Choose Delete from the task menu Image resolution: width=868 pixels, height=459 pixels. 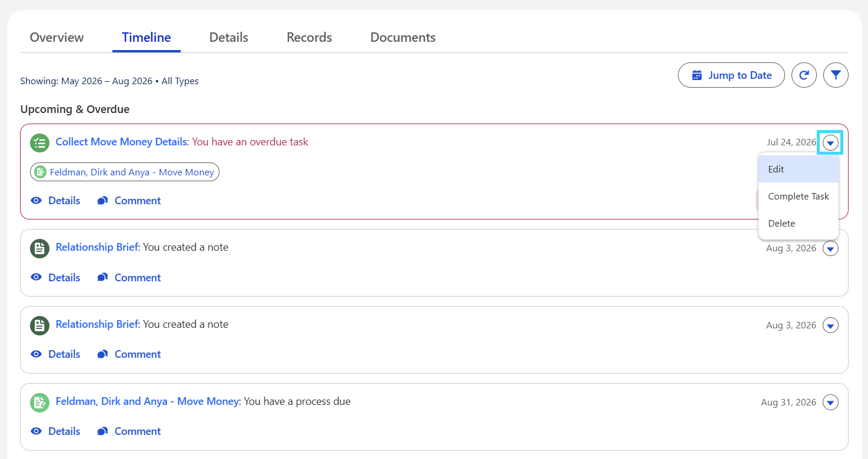(799, 224)
